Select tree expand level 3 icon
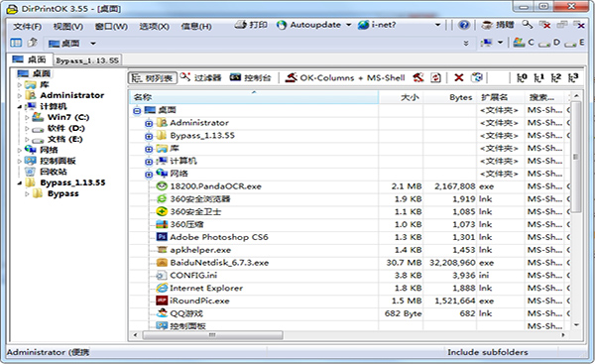The image size is (595, 364). [x=573, y=77]
